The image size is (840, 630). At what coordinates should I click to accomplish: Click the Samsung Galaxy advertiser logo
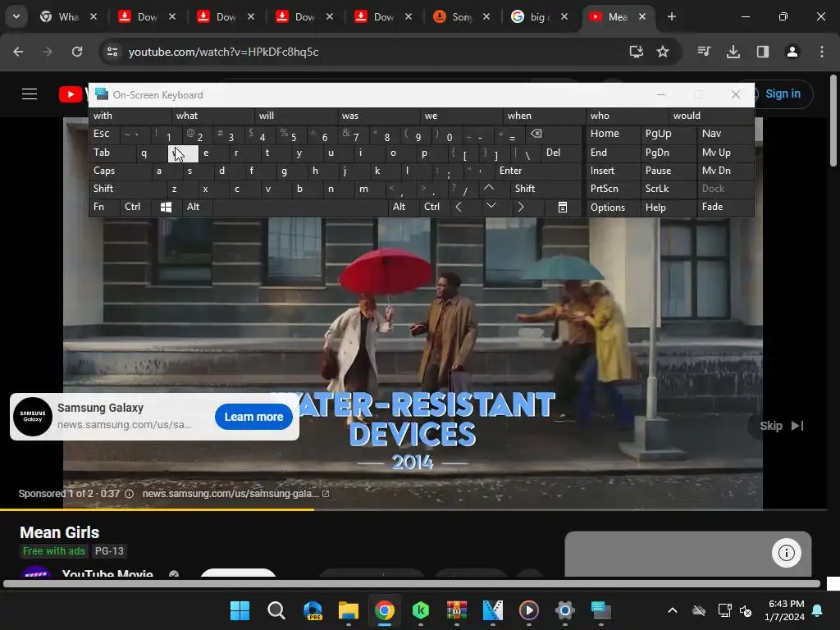(x=33, y=417)
